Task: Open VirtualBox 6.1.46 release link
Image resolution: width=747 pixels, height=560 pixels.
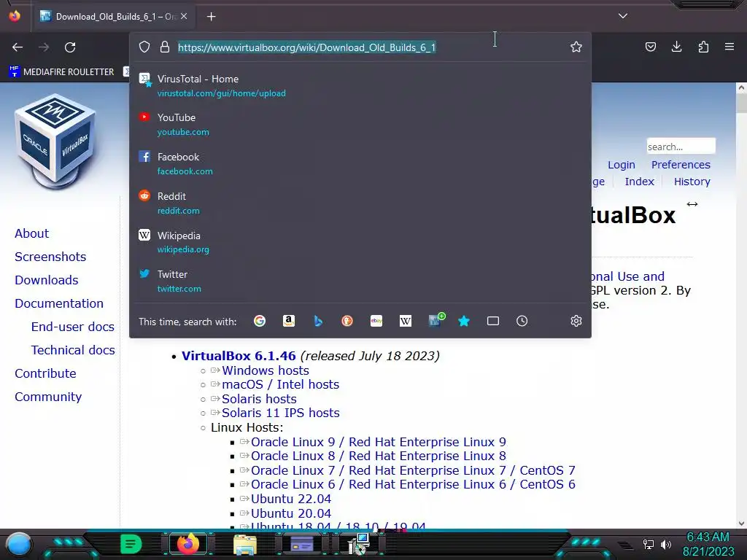Action: 239,356
